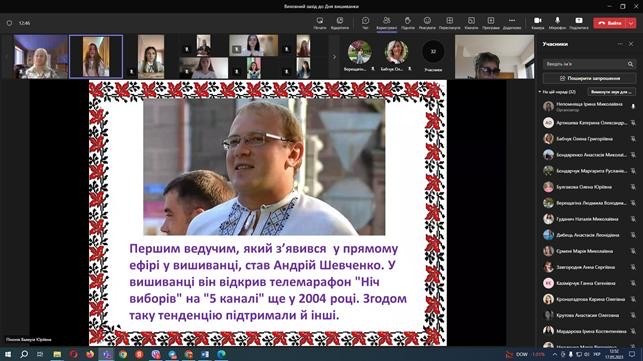Show next video participants with chevron arrow
This screenshot has width=643, height=361.
(x=334, y=57)
